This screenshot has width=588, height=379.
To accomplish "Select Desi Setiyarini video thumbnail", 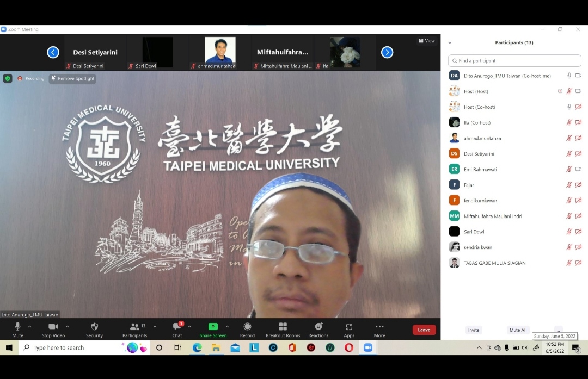I will 95,52.
